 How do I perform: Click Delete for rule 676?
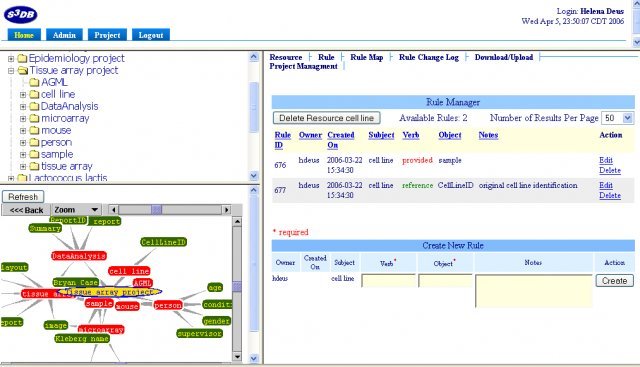point(610,171)
